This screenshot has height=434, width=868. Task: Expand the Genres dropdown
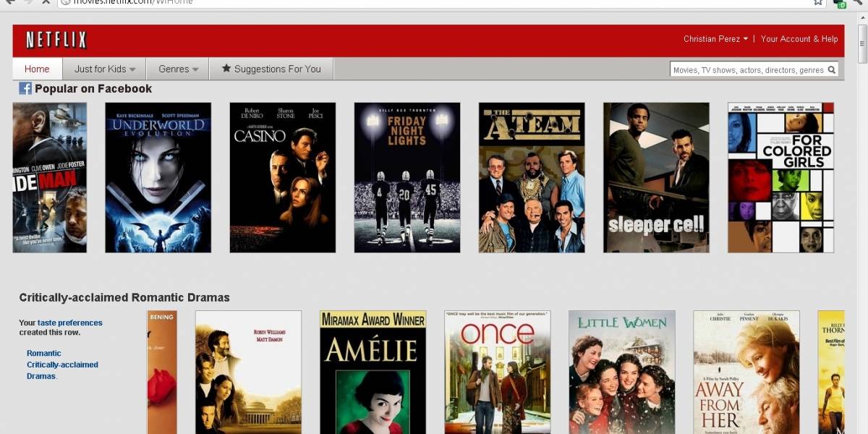point(178,69)
